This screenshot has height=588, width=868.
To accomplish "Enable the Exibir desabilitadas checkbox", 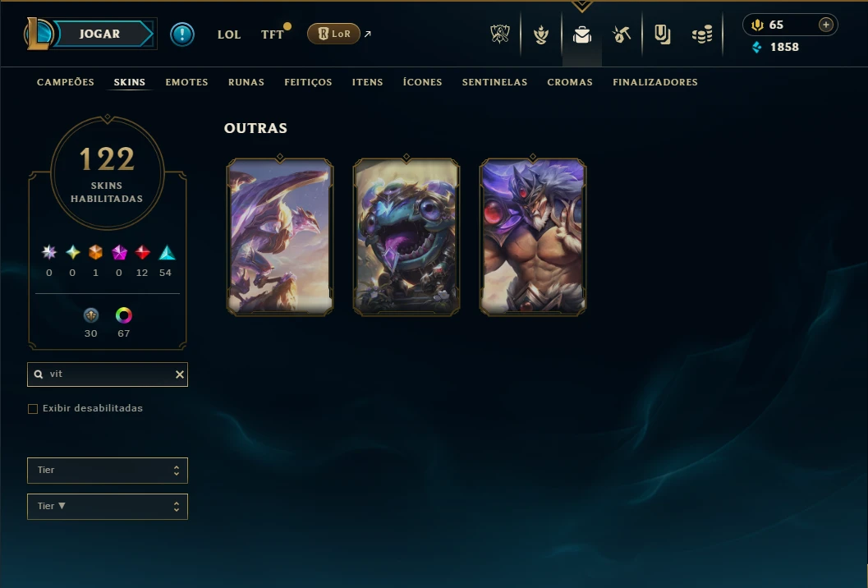I will pyautogui.click(x=33, y=409).
